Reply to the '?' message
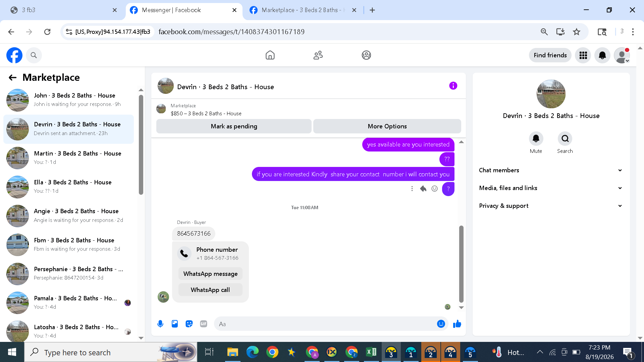 [423, 189]
